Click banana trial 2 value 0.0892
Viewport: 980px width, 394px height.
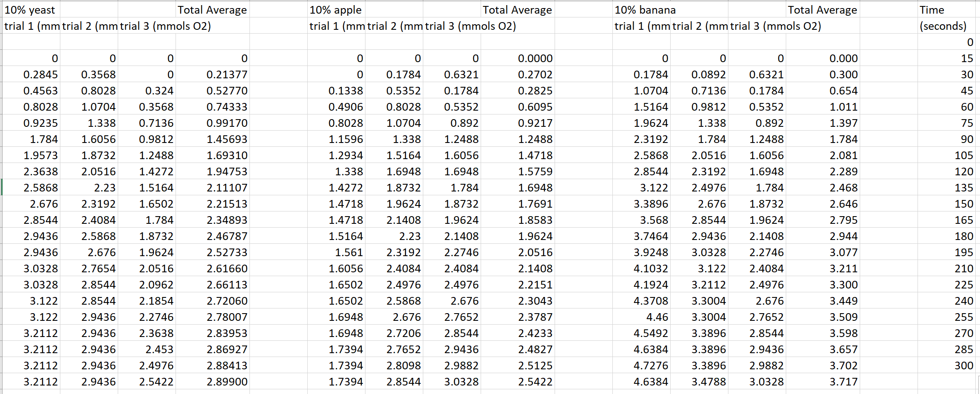(x=699, y=74)
